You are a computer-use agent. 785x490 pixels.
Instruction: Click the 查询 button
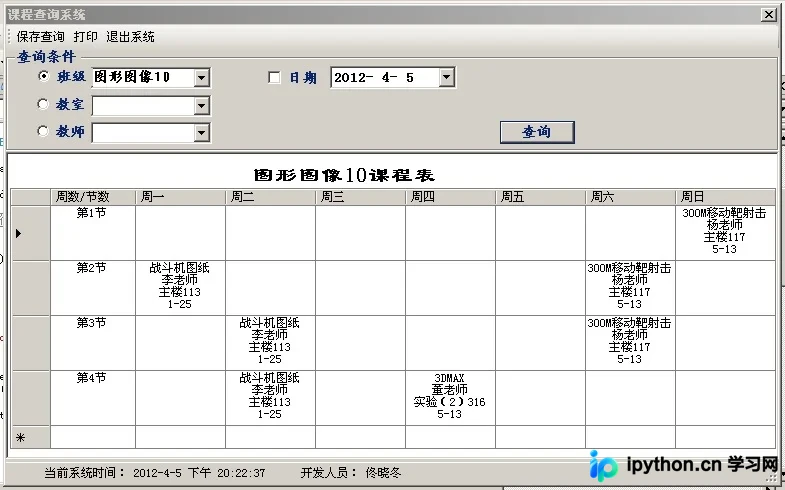(537, 132)
